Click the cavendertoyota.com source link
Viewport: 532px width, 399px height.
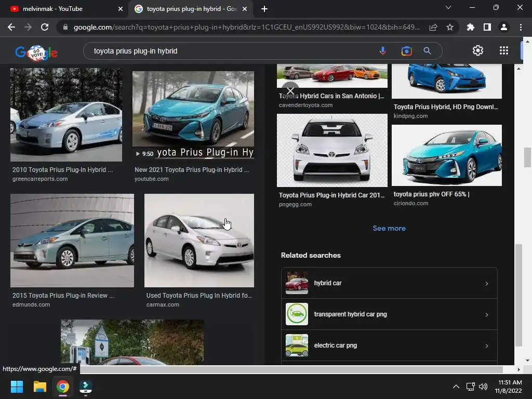point(305,105)
